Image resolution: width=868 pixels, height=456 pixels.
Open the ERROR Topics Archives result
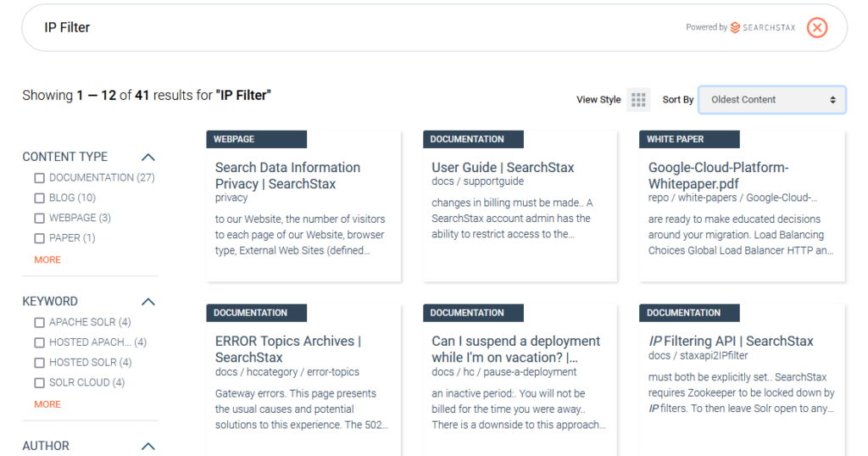(288, 349)
